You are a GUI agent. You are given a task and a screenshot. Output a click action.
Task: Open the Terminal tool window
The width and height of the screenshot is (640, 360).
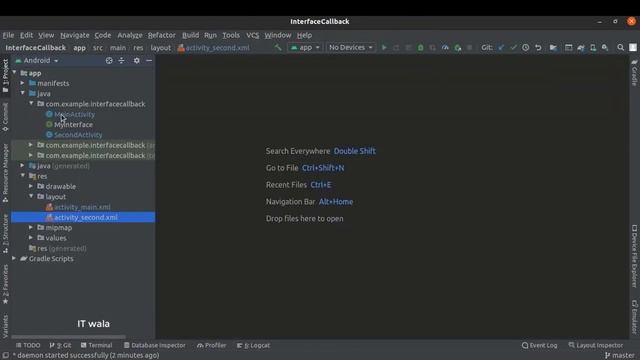tap(96, 345)
